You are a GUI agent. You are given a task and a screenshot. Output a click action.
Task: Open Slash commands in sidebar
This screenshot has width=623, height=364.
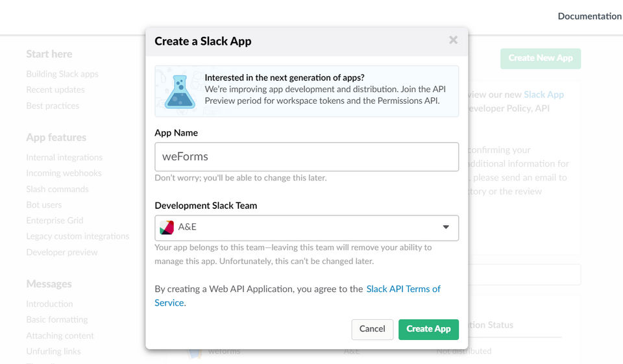57,189
